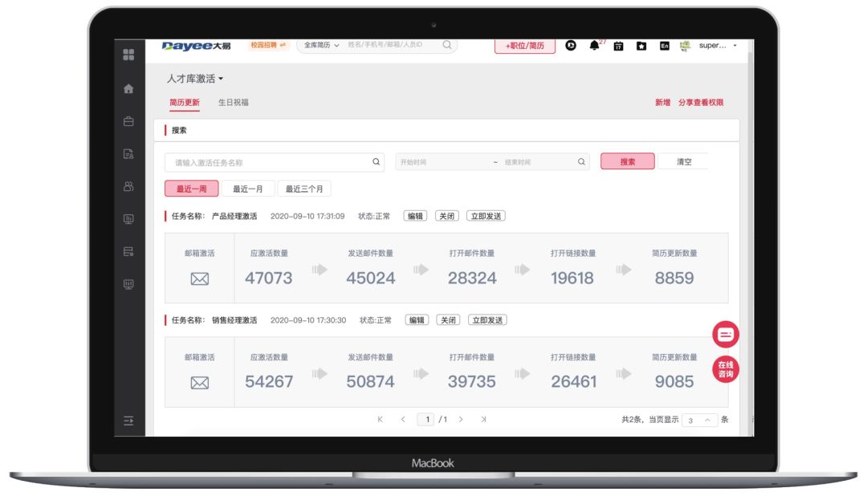The height and width of the screenshot is (504, 867).
Task: Switch to the 生日祝福 tab
Action: (x=234, y=103)
